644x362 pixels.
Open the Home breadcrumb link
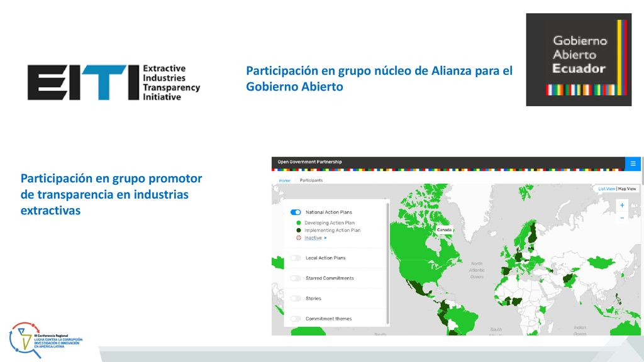coord(285,180)
